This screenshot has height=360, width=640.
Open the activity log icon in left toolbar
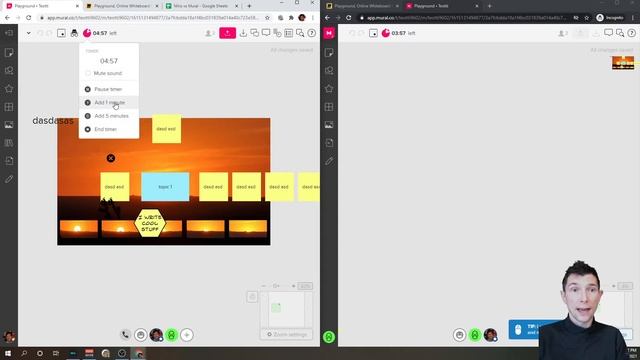(277, 33)
